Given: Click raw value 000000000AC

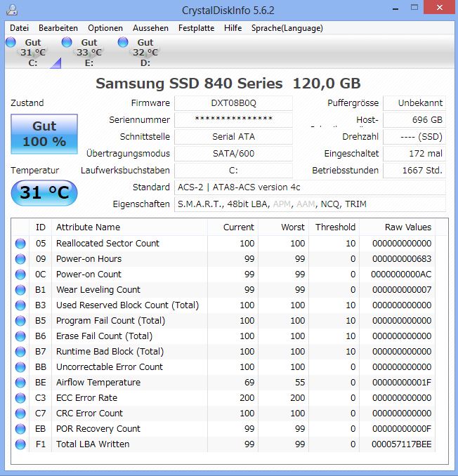Looking at the screenshot, I should click(x=401, y=275).
